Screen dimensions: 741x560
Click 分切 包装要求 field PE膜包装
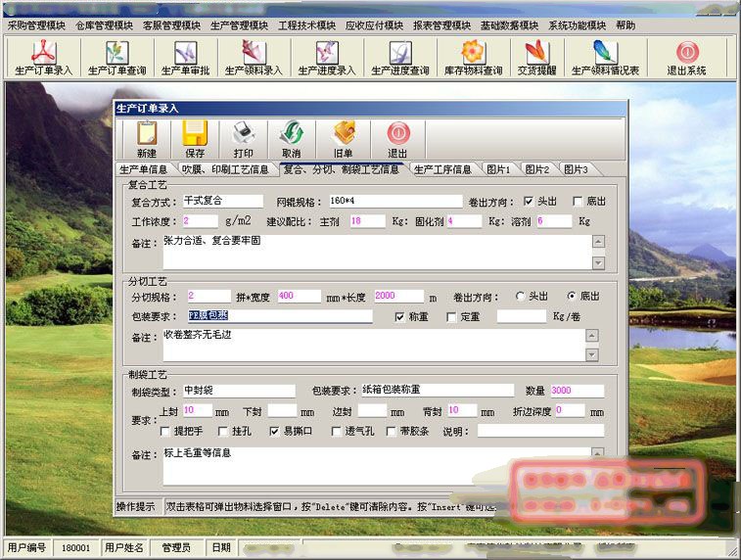click(x=280, y=316)
